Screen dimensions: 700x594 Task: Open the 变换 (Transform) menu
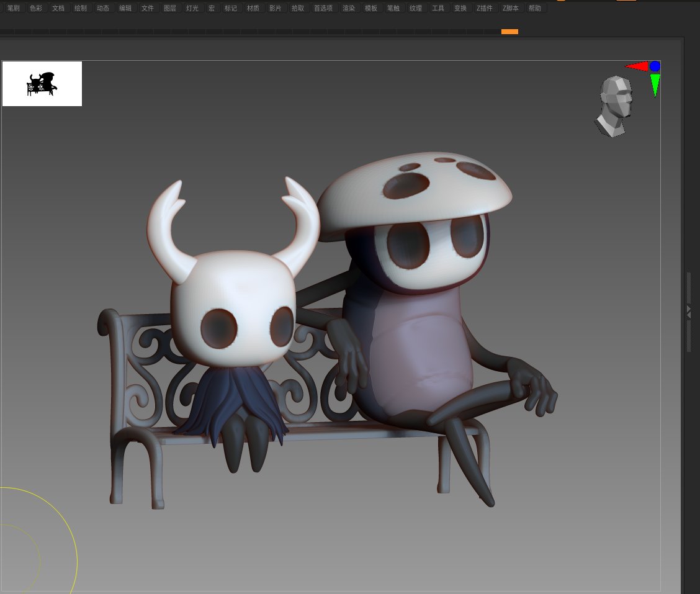tap(460, 8)
